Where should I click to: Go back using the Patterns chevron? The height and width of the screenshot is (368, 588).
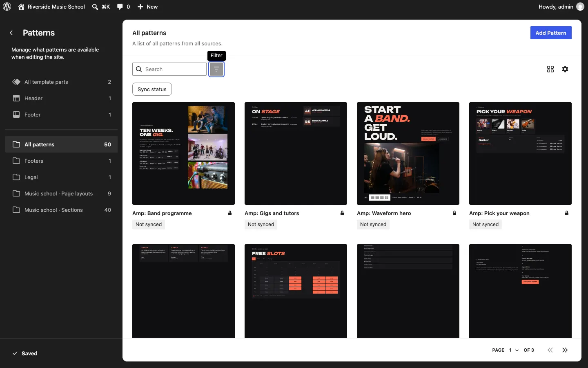(11, 33)
